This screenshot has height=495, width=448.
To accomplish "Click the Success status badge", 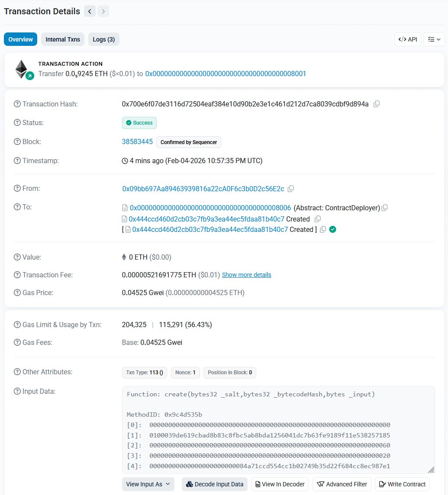I will 139,123.
